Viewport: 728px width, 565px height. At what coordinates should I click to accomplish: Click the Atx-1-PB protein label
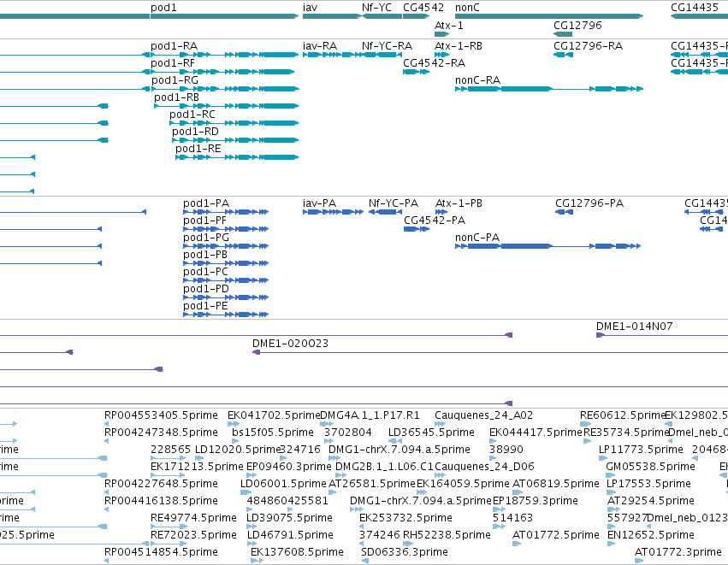pyautogui.click(x=459, y=203)
